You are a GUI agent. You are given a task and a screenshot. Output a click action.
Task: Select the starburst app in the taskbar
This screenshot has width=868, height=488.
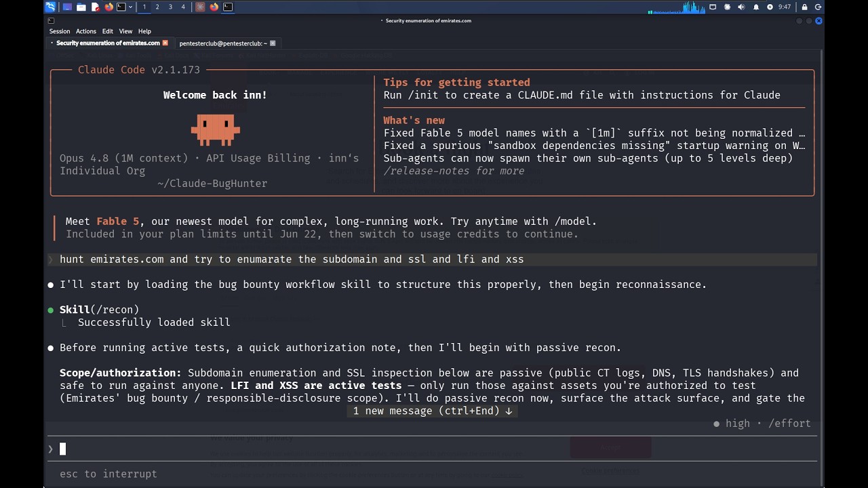pyautogui.click(x=200, y=7)
